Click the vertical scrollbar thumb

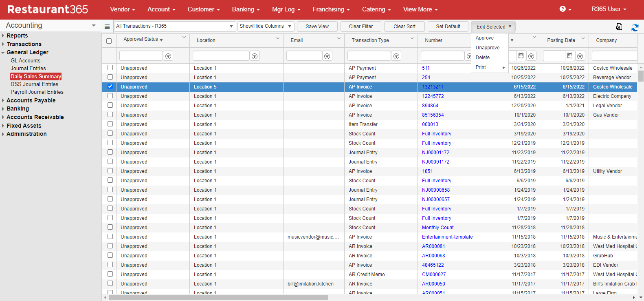point(641,76)
